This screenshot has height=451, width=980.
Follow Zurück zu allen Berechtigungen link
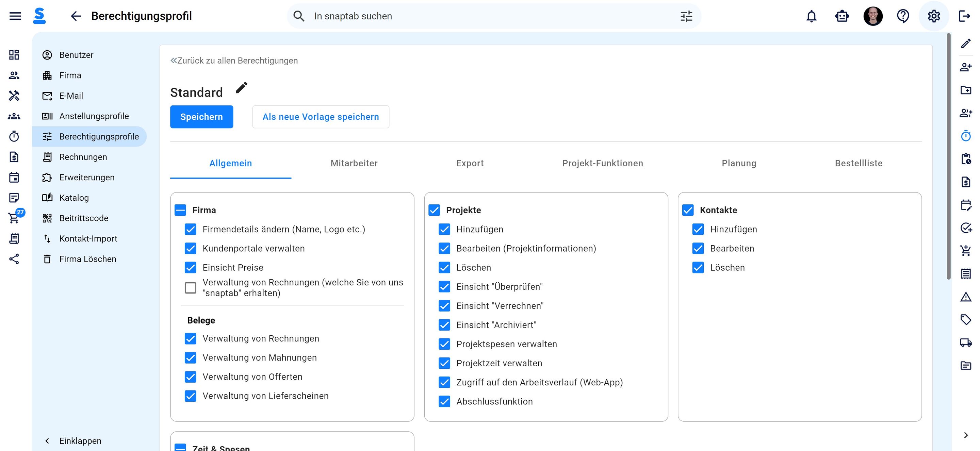(x=234, y=61)
